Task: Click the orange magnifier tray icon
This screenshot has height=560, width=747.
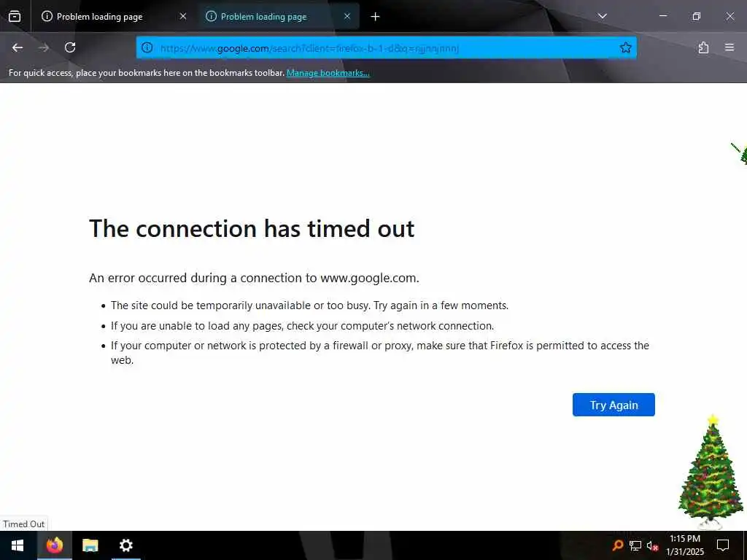Action: pyautogui.click(x=617, y=545)
